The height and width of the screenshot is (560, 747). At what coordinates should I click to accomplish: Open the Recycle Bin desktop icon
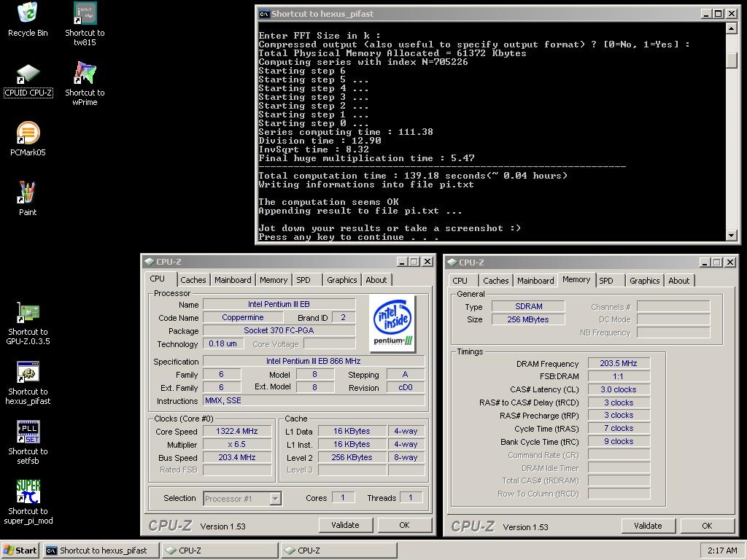28,20
